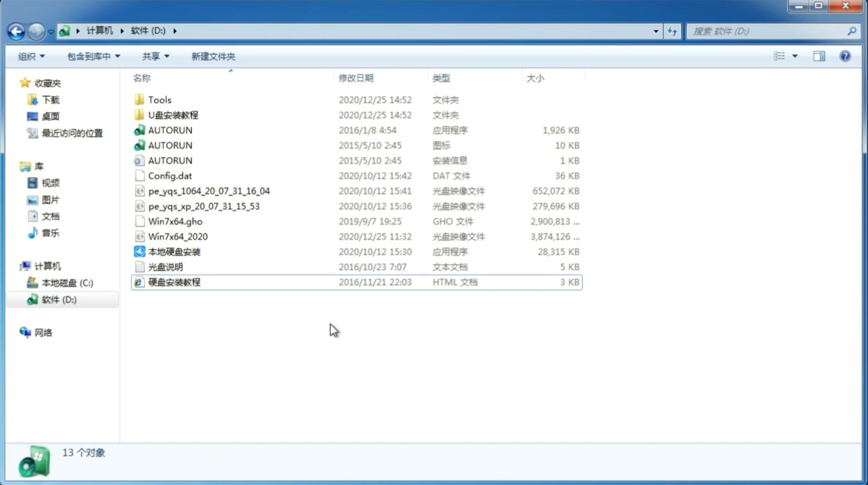Screen dimensions: 868x485
Task: Open Win7x64.gho Ghost file
Action: [x=175, y=221]
